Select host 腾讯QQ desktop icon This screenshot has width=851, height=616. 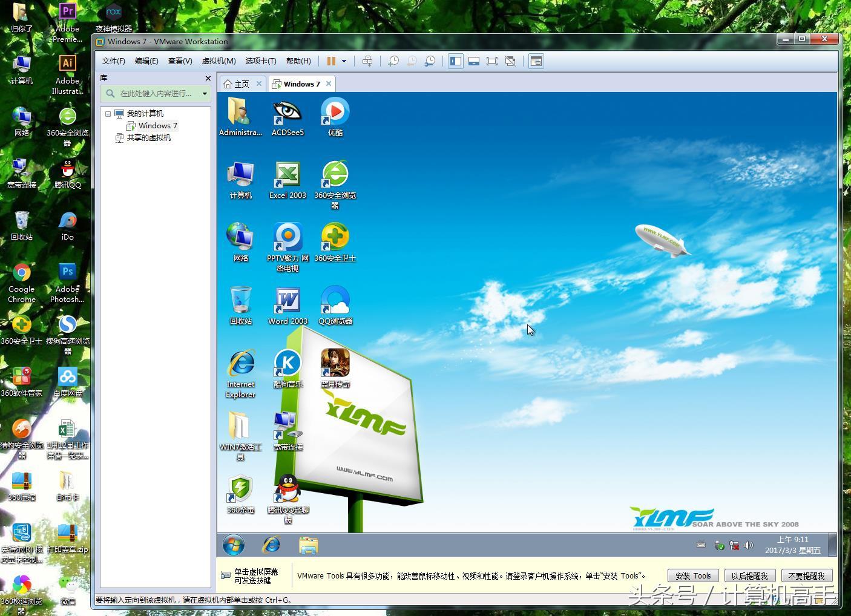(x=67, y=175)
